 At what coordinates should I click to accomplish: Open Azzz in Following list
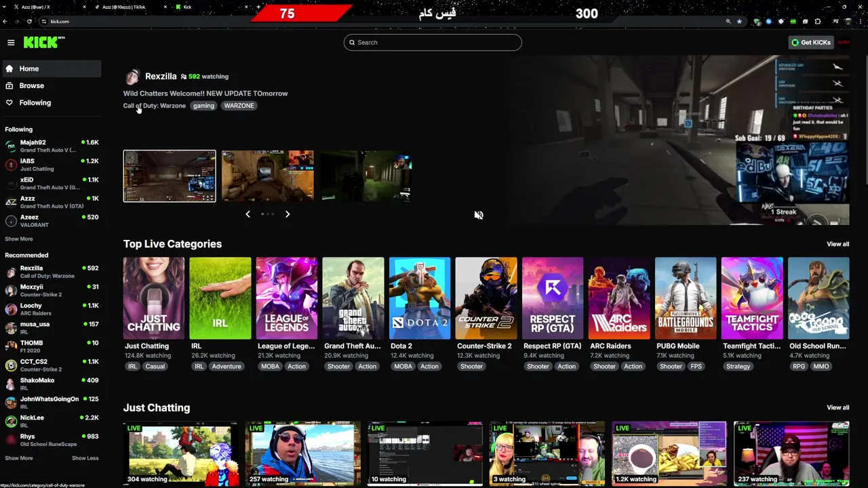[x=51, y=202]
